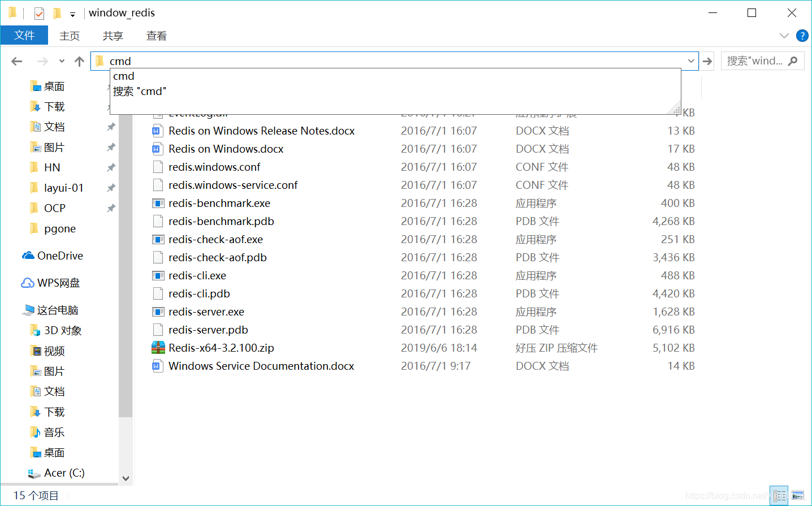
Task: Switch to large icons view button
Action: coord(797,496)
